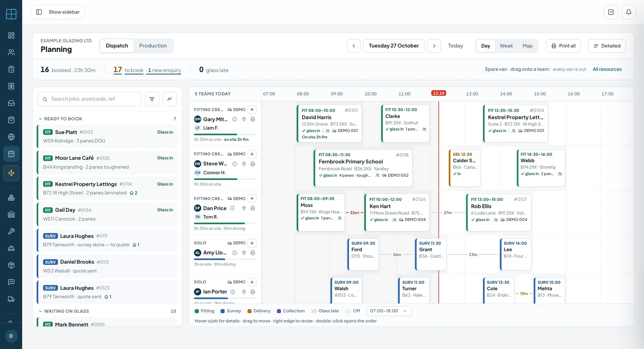The image size is (644, 349).
Task: Jump to Today
Action: pyautogui.click(x=456, y=46)
